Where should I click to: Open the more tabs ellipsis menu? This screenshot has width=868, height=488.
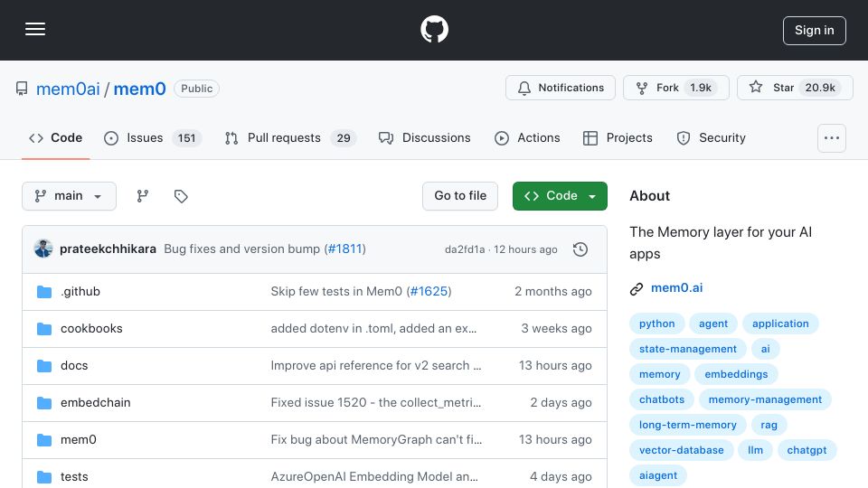tap(832, 137)
